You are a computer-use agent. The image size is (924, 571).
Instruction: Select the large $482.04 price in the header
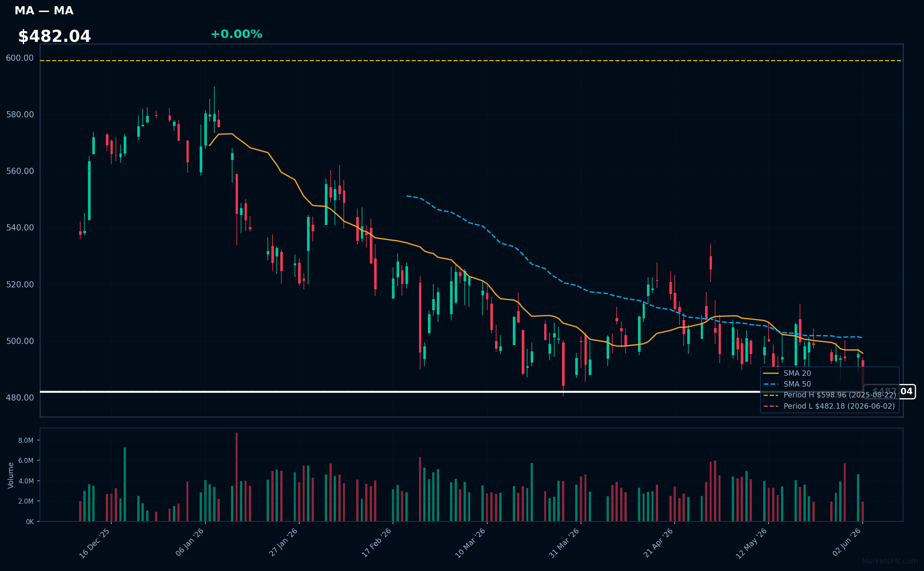54,36
